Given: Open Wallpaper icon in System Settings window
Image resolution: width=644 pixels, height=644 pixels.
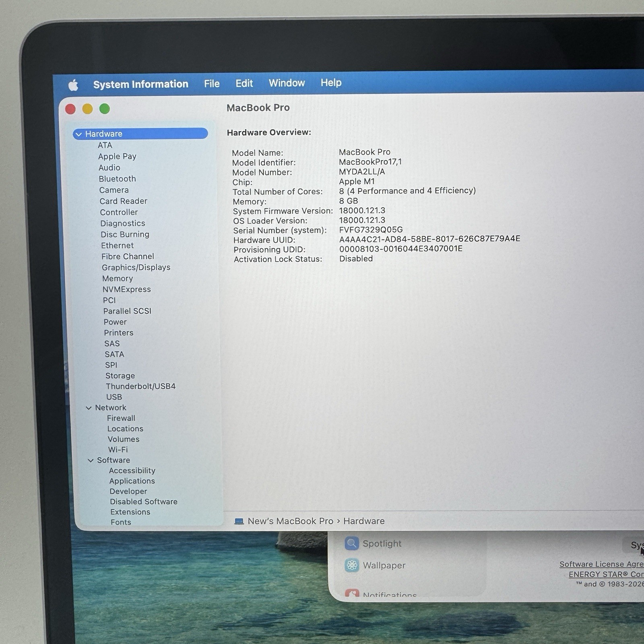Looking at the screenshot, I should [352, 565].
